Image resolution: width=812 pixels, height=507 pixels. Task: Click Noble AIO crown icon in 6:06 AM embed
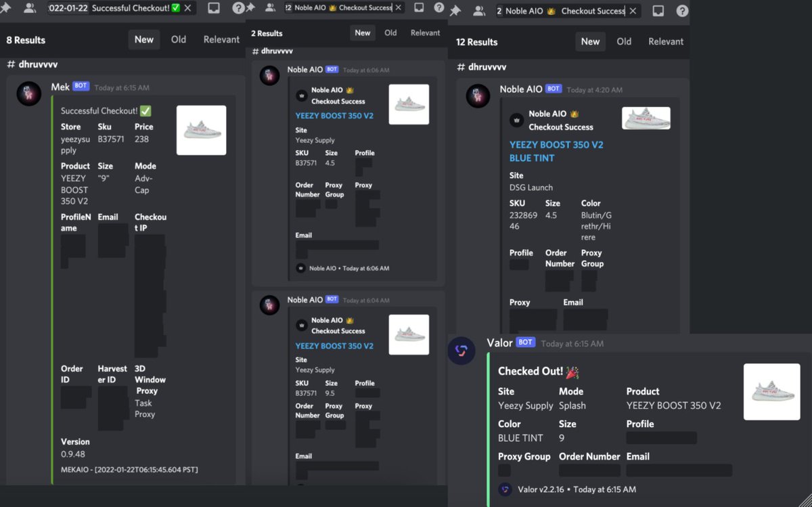click(301, 95)
